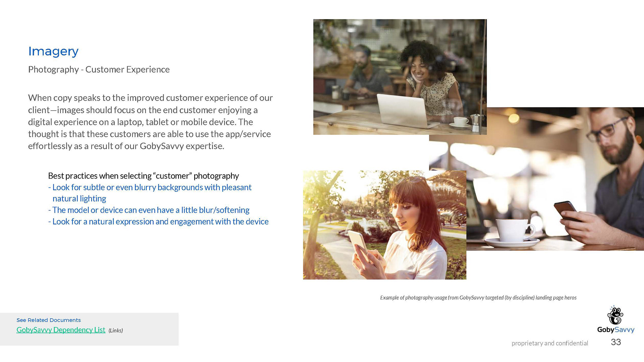Click the photography usage example caption
The width and height of the screenshot is (644, 362).
tap(478, 298)
